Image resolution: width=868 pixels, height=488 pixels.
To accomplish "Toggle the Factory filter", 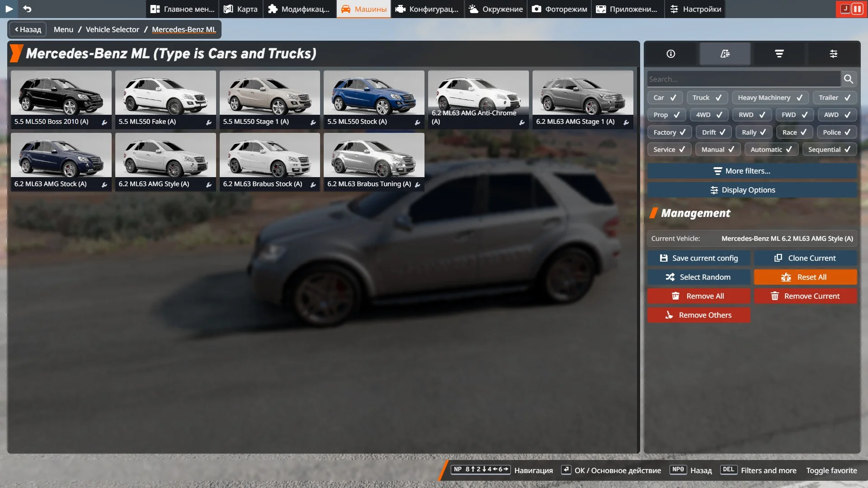I will click(x=670, y=132).
